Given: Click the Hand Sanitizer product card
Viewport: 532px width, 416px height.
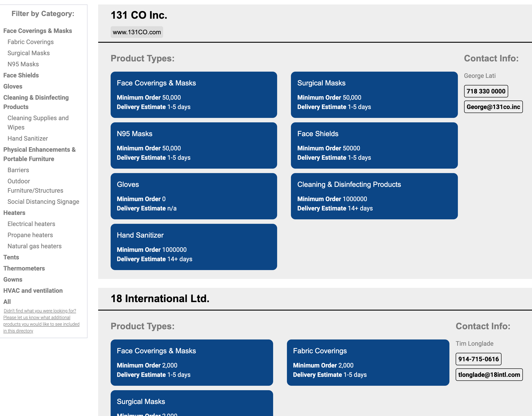Looking at the screenshot, I should pyautogui.click(x=194, y=247).
